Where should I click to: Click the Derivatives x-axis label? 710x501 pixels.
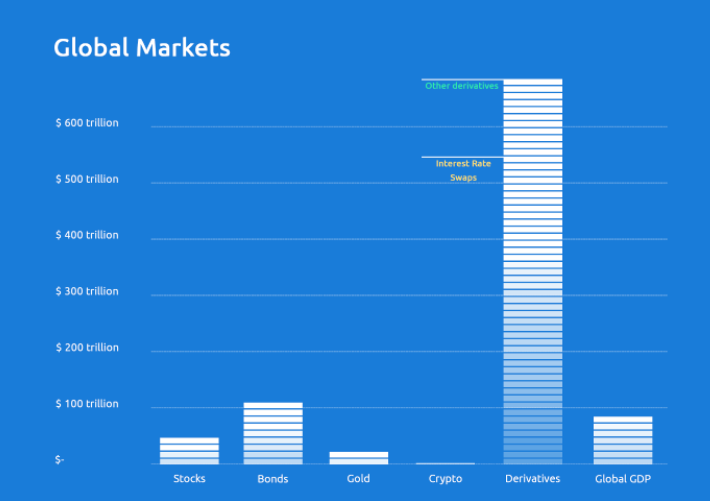pos(532,479)
